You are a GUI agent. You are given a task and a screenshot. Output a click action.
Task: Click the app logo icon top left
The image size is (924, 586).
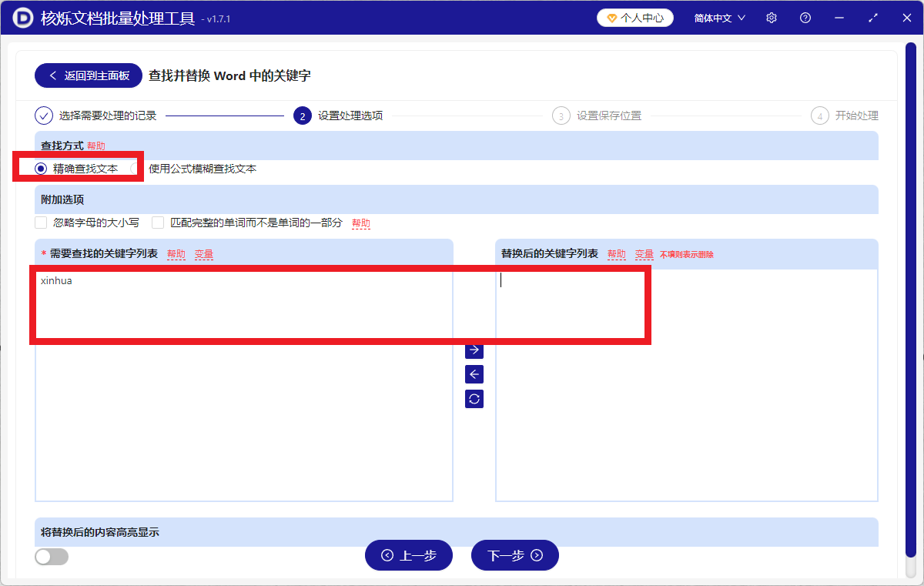[22, 17]
